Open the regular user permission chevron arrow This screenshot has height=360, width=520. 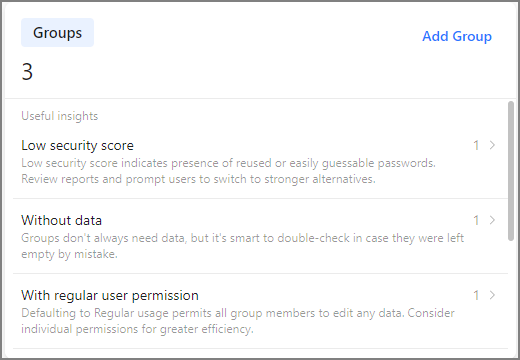492,295
